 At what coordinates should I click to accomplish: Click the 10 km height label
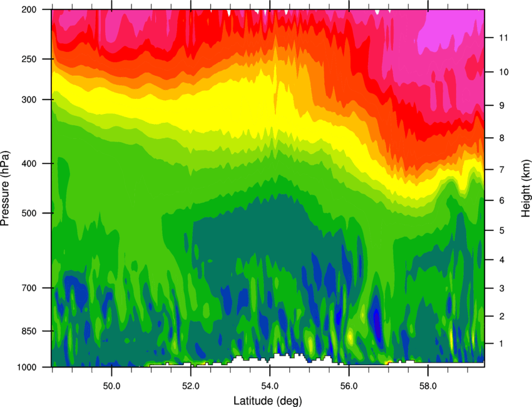[504, 72]
